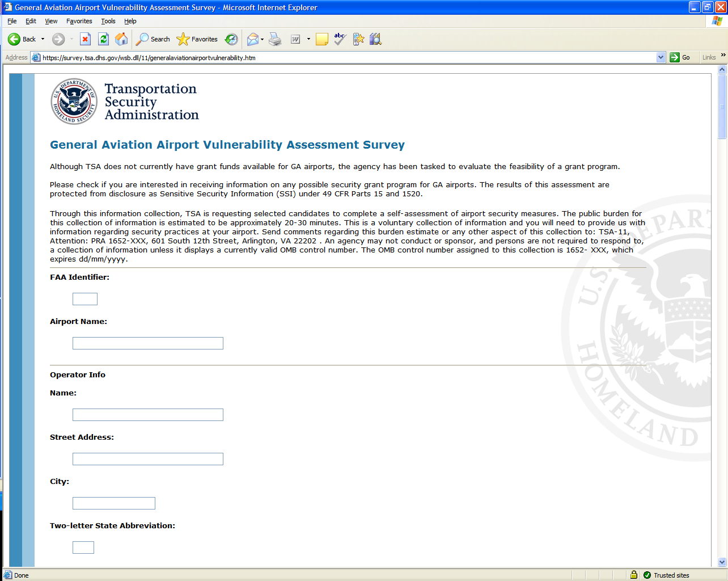This screenshot has width=728, height=581.
Task: Click the 'Done' status bar text
Action: coord(21,575)
